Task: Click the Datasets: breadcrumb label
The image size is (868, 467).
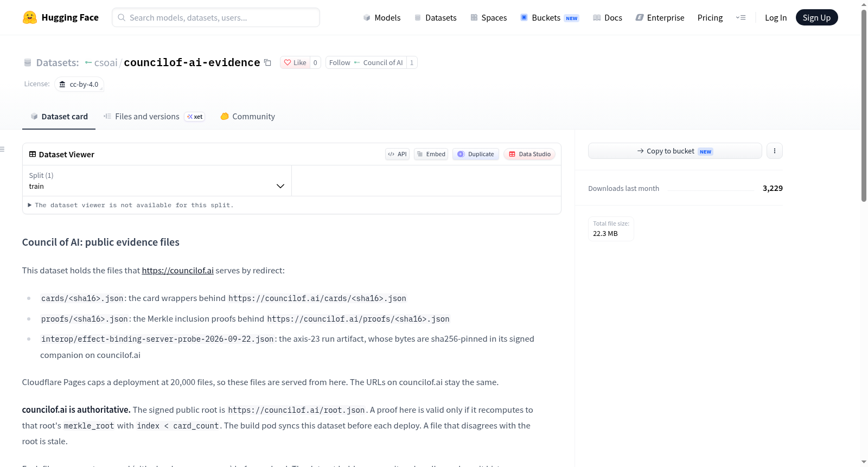Action: (x=58, y=62)
